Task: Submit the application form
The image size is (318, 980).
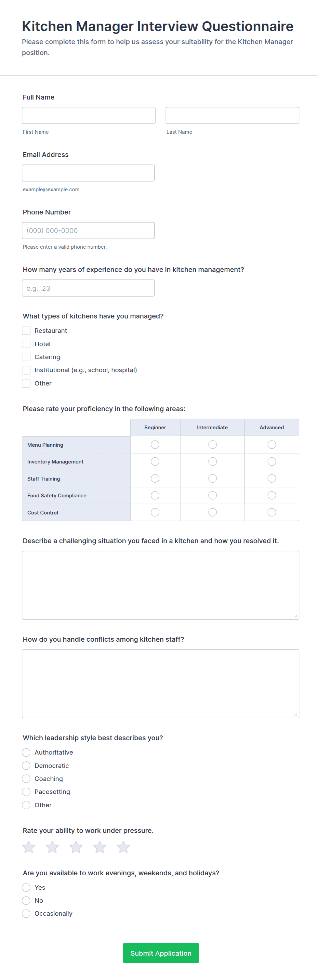Action: tap(160, 953)
